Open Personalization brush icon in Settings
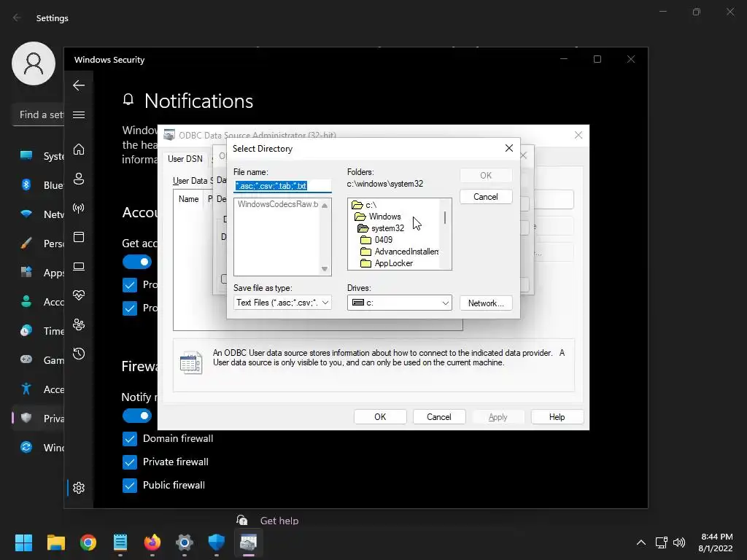Screen dimensions: 747x560 pyautogui.click(x=26, y=244)
